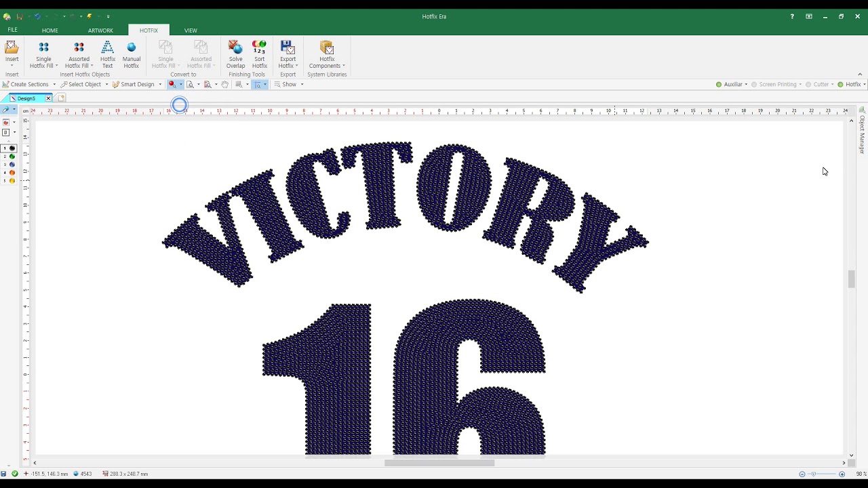This screenshot has width=868, height=488.
Task: Click the lightning bolt quick access icon
Action: [x=90, y=16]
